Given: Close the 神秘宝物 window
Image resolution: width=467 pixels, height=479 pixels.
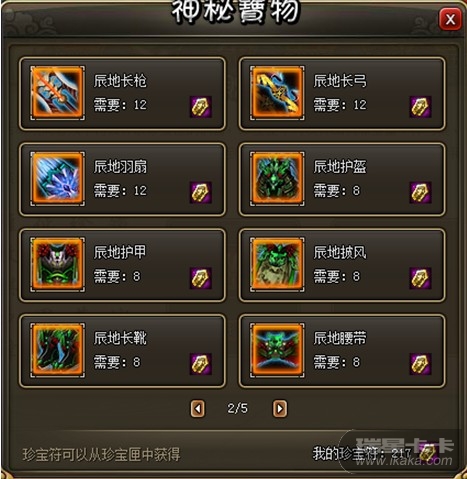Looking at the screenshot, I should click(x=450, y=19).
